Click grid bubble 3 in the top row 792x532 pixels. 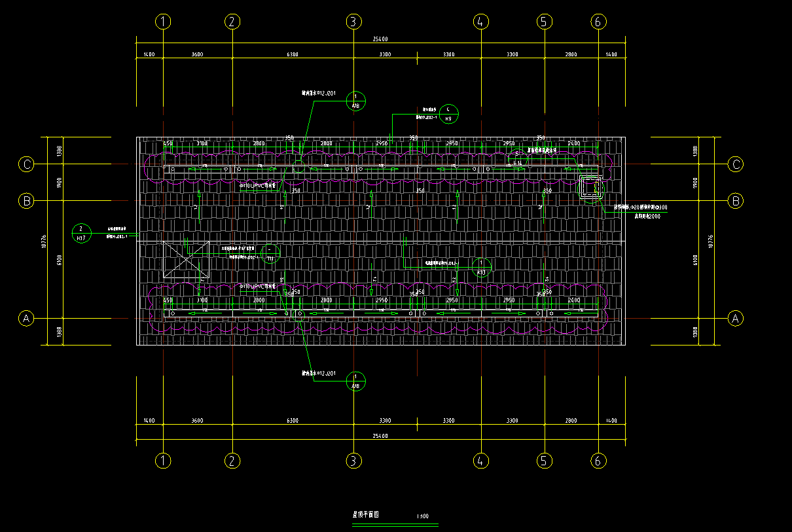[353, 22]
